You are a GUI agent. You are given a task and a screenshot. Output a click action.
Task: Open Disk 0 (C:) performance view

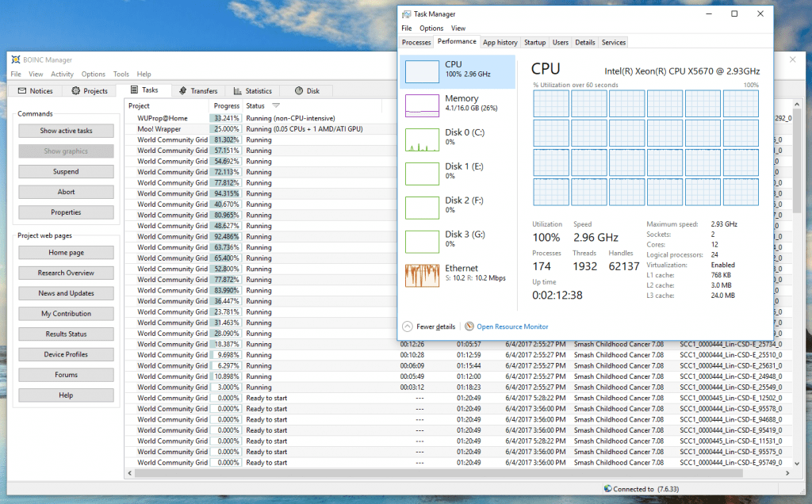pos(422,139)
